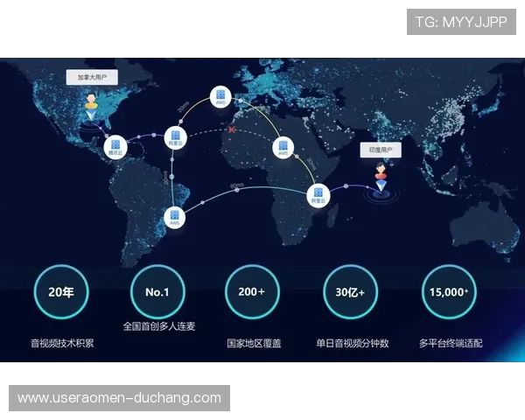Select the No.1 stat circle
Image resolution: width=525 pixels, height=420 pixels.
click(157, 291)
